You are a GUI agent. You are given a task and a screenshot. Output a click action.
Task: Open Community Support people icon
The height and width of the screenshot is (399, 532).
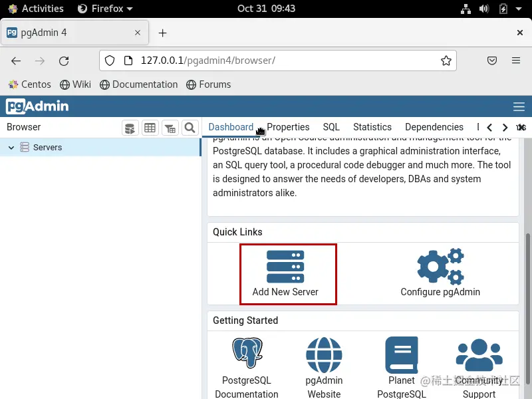tap(479, 355)
